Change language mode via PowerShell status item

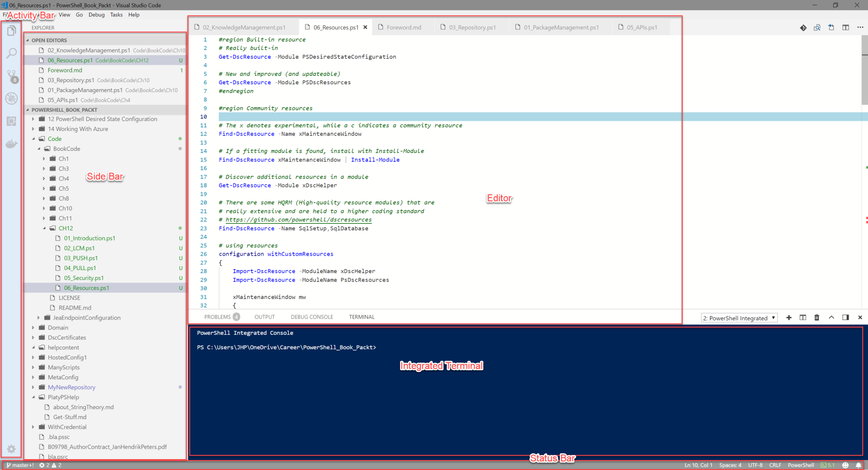(801, 465)
